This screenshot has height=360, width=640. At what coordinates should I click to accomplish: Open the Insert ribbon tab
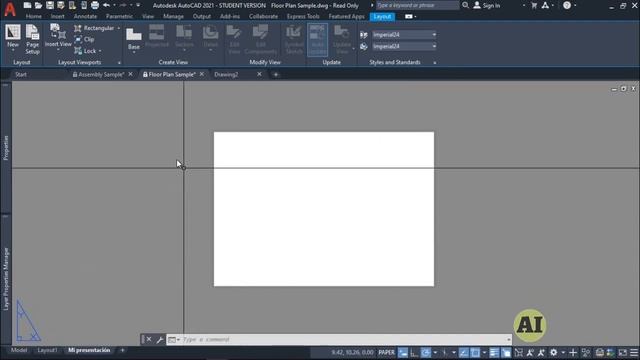click(58, 17)
